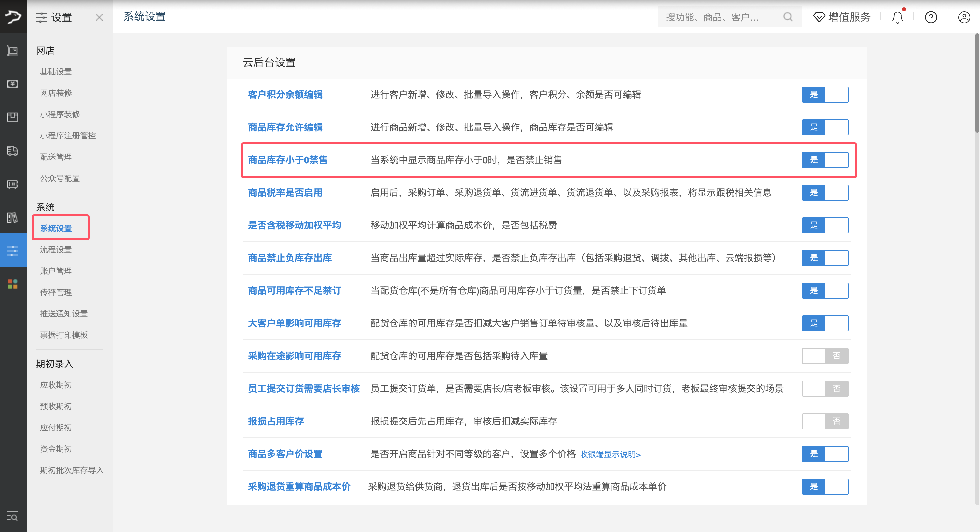Open 账户管理 menu item
This screenshot has width=980, height=532.
(x=56, y=271)
